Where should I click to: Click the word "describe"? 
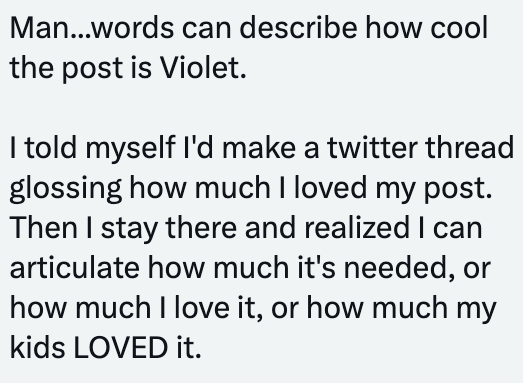pyautogui.click(x=299, y=27)
